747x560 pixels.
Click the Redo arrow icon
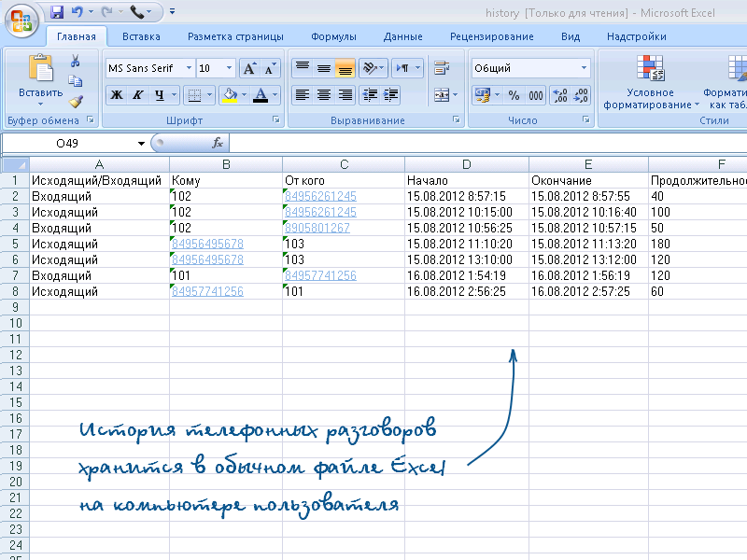coord(107,12)
